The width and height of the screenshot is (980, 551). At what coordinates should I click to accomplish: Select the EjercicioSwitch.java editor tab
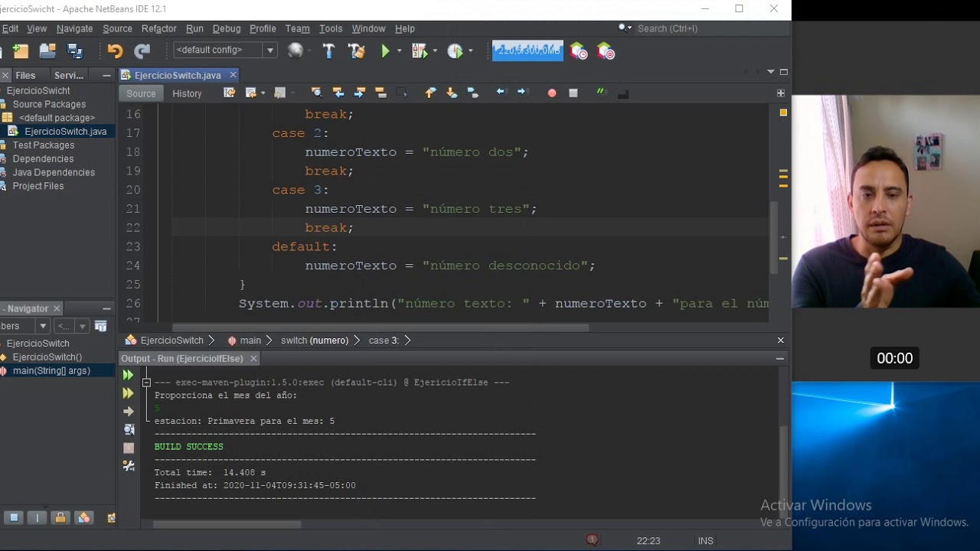[178, 75]
